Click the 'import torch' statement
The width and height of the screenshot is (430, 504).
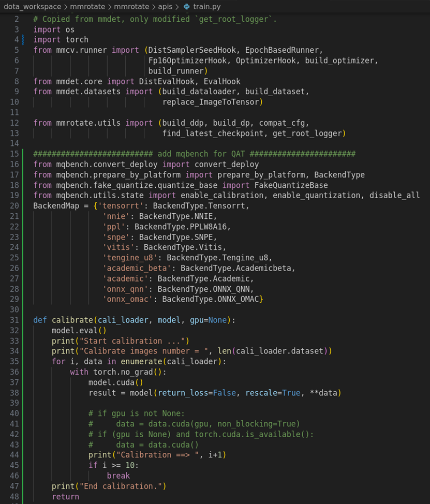pyautogui.click(x=61, y=40)
